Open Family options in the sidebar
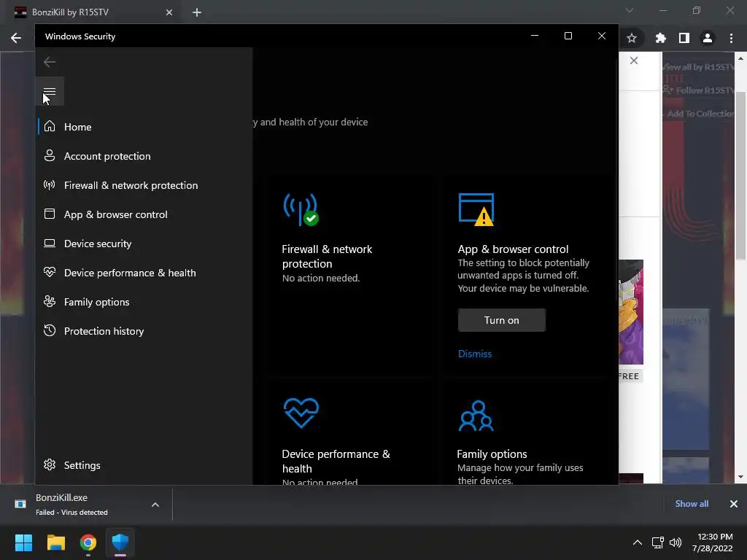The height and width of the screenshot is (560, 747). click(145, 302)
